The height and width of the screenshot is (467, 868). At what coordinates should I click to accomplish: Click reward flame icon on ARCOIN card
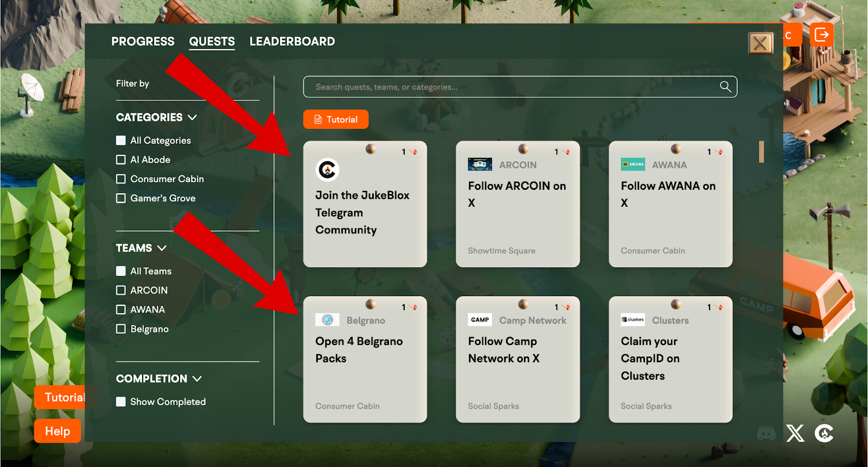coord(566,152)
